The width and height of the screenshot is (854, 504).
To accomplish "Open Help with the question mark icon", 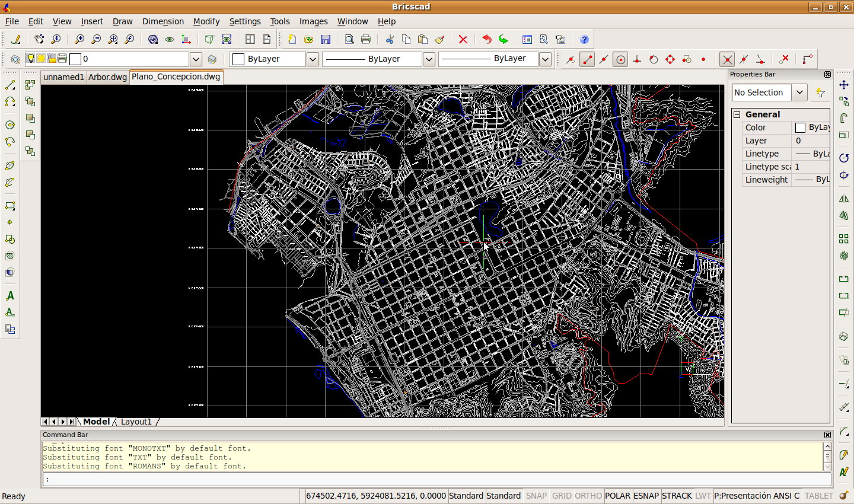I will click(584, 40).
